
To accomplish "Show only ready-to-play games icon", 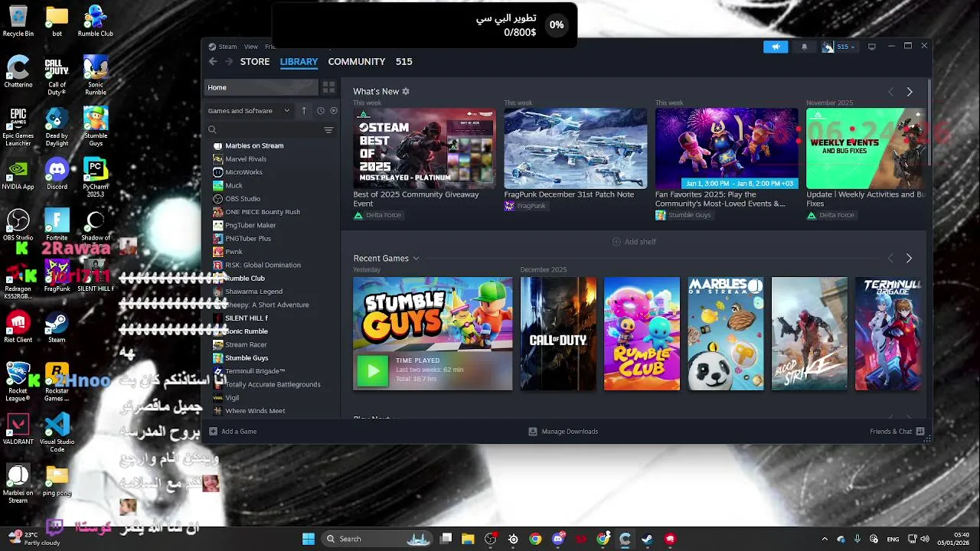I will coord(334,110).
